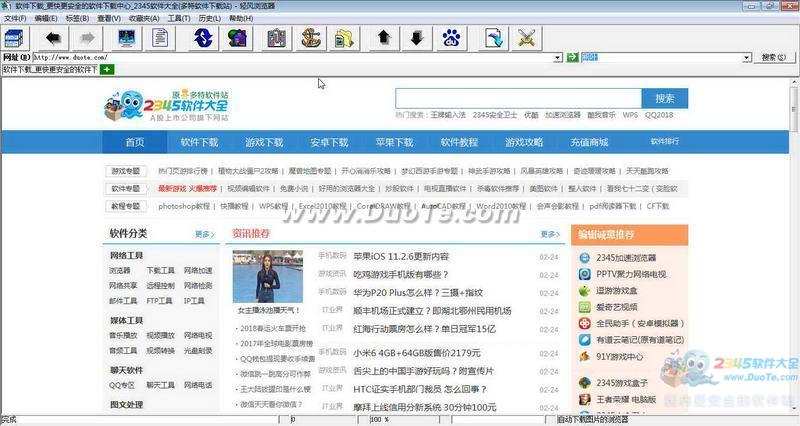Go back with the left arrow button
This screenshot has width=800, height=426.
[53, 38]
